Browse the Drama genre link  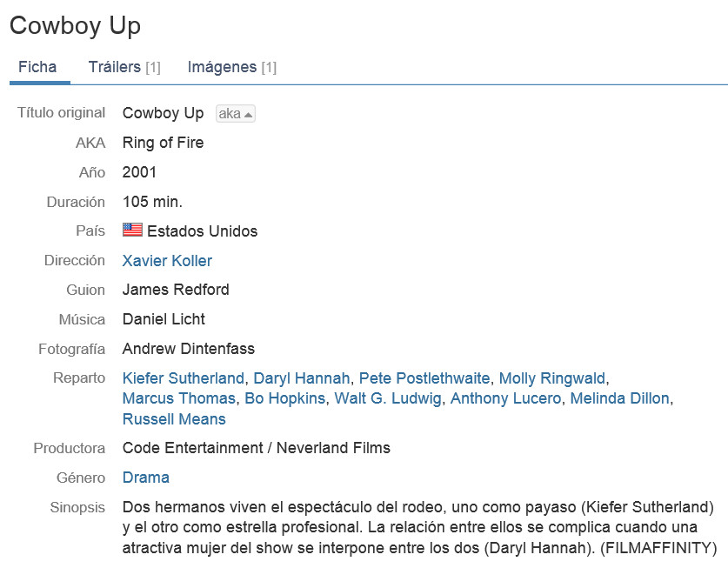(x=146, y=478)
